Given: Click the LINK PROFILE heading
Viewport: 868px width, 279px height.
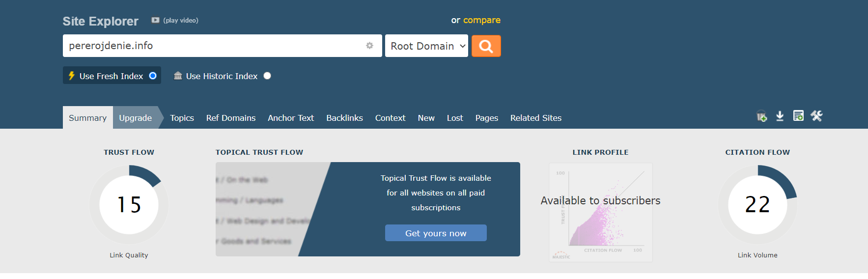Looking at the screenshot, I should [x=600, y=152].
